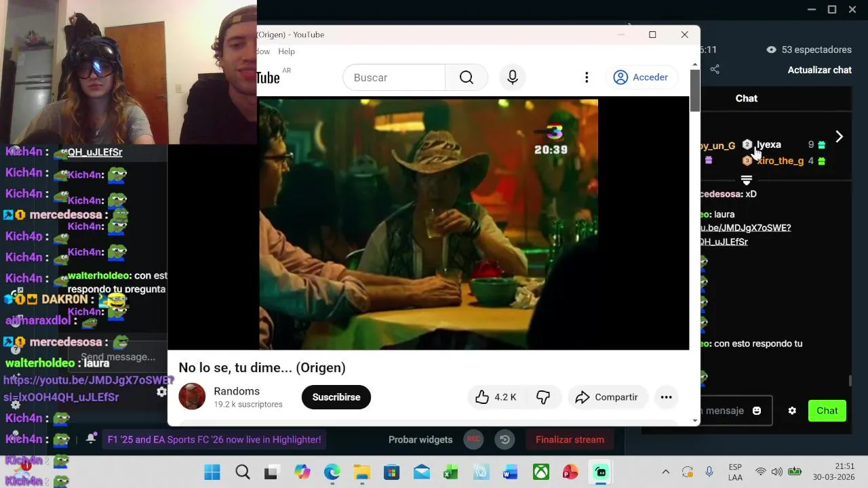This screenshot has width=868, height=488.
Task: Click the notification bell icon
Action: click(91, 439)
